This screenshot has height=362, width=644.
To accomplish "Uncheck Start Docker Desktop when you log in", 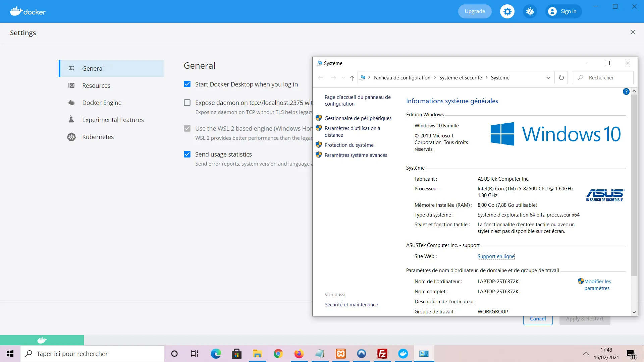I will [187, 84].
